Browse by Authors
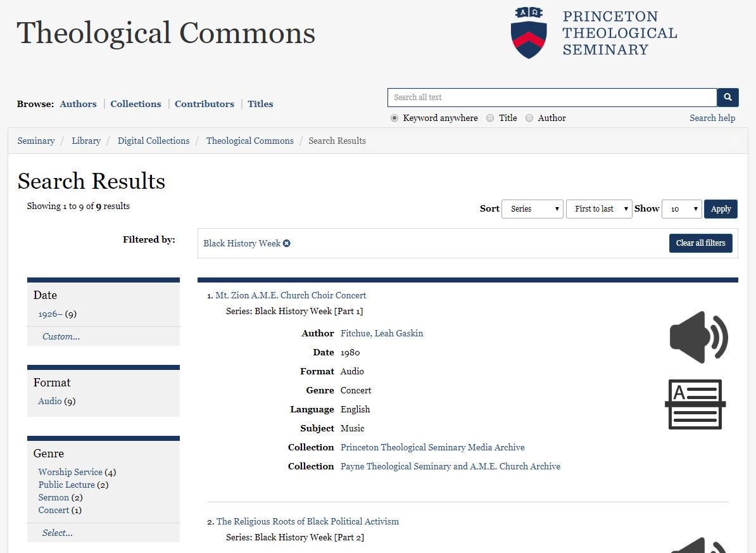The height and width of the screenshot is (553, 756). coord(78,104)
